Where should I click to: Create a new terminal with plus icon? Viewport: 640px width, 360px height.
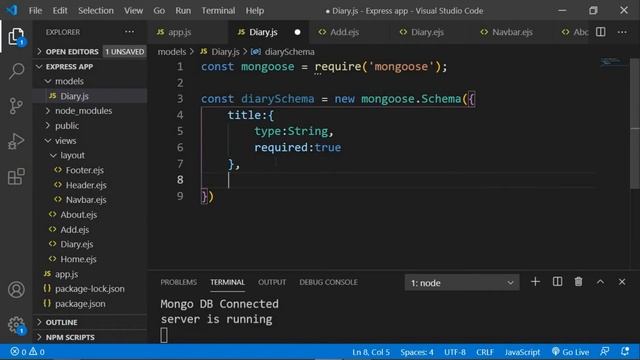(x=535, y=282)
